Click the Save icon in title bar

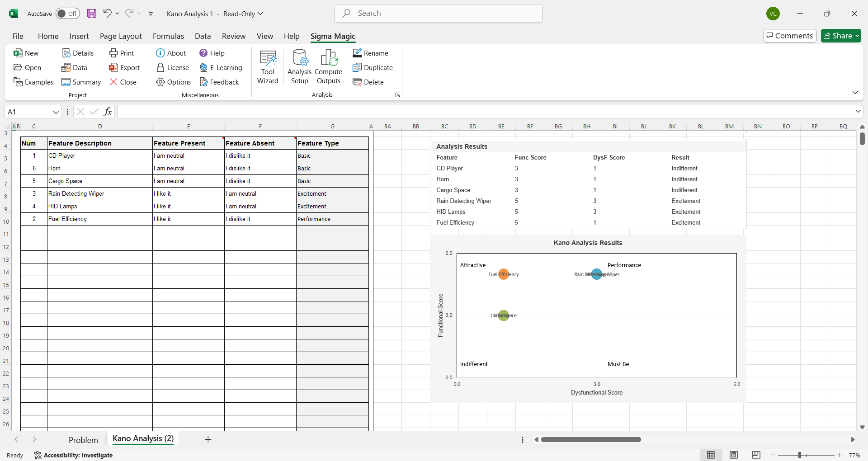(92, 14)
